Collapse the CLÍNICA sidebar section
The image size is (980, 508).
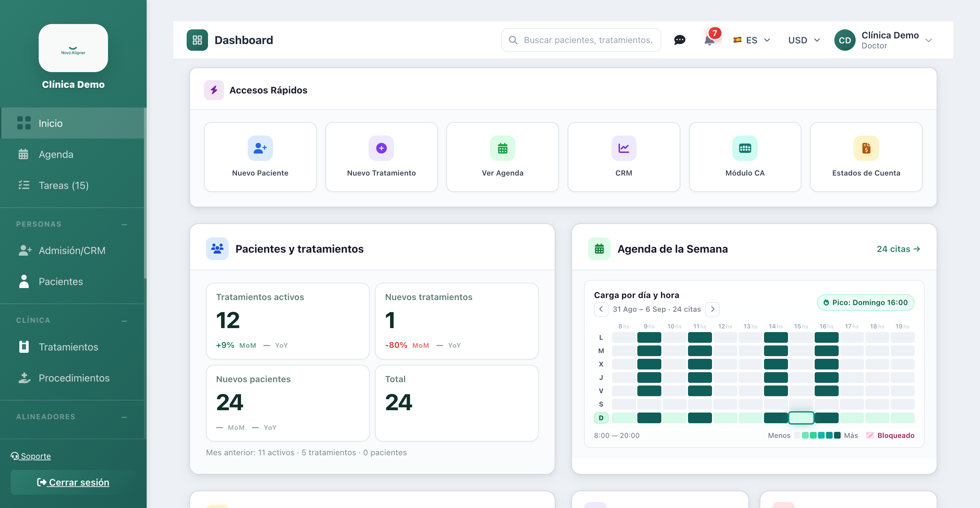(124, 321)
